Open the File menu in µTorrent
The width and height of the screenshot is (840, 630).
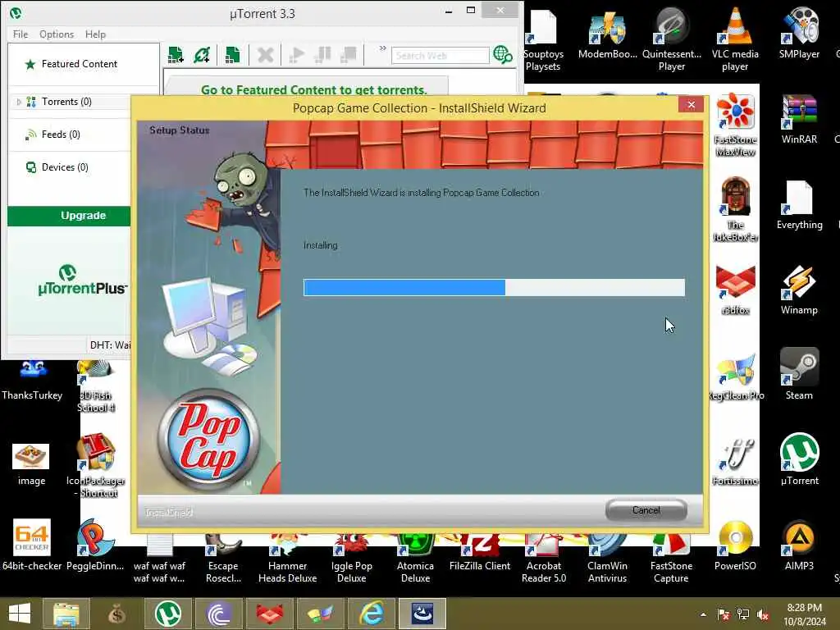(21, 34)
